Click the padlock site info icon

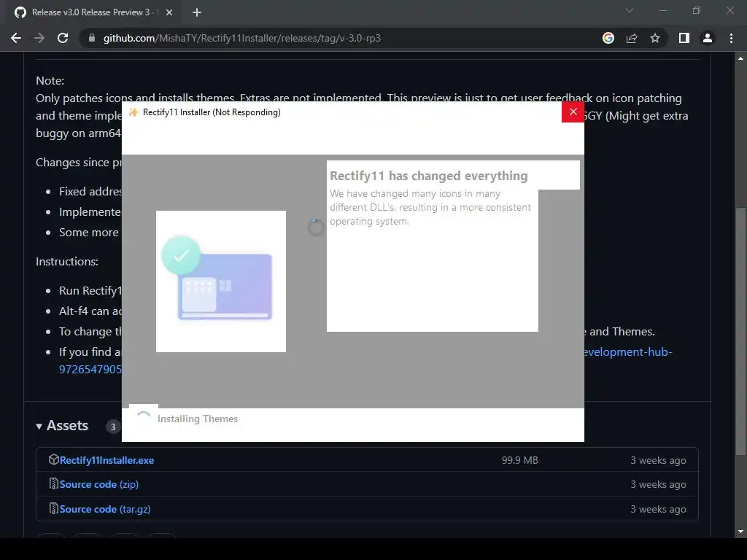(x=92, y=38)
